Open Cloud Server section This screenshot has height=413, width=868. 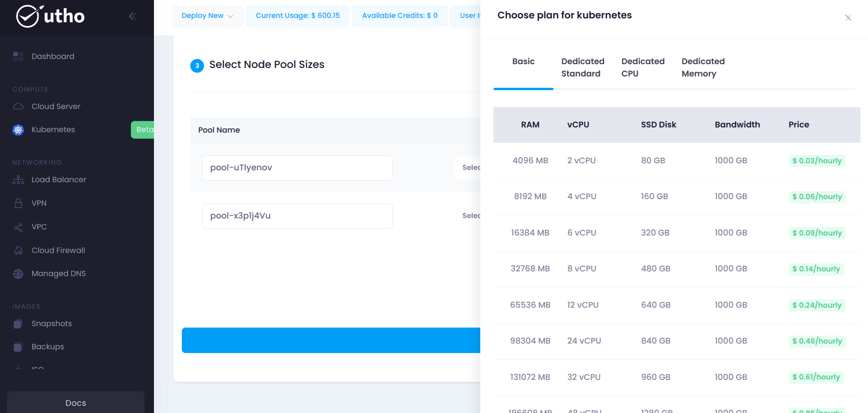point(56,107)
